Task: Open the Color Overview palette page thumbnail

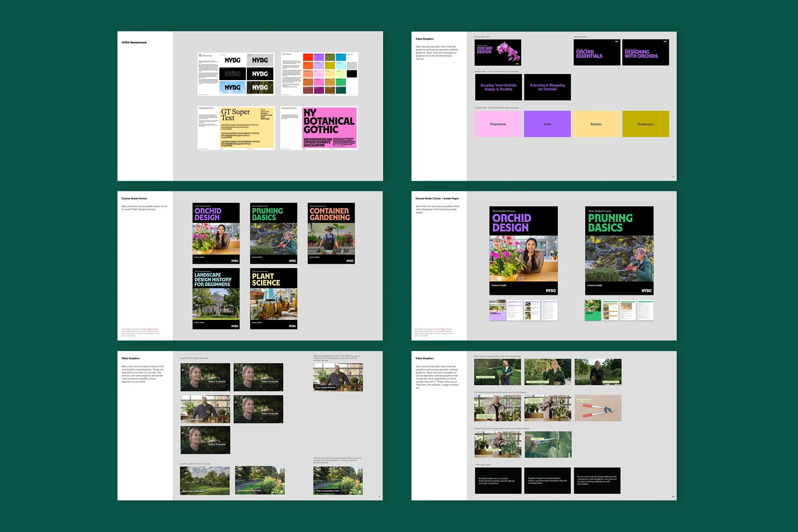Action: click(319, 74)
